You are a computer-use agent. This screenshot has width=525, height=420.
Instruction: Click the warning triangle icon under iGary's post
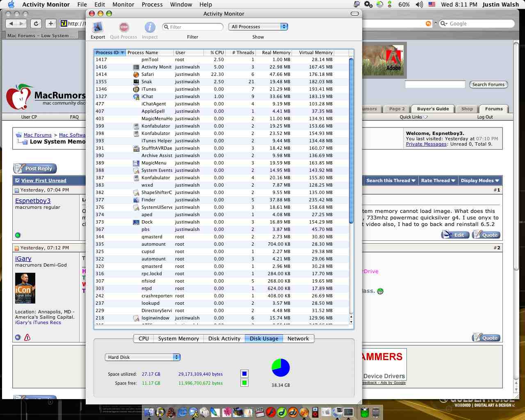27,338
